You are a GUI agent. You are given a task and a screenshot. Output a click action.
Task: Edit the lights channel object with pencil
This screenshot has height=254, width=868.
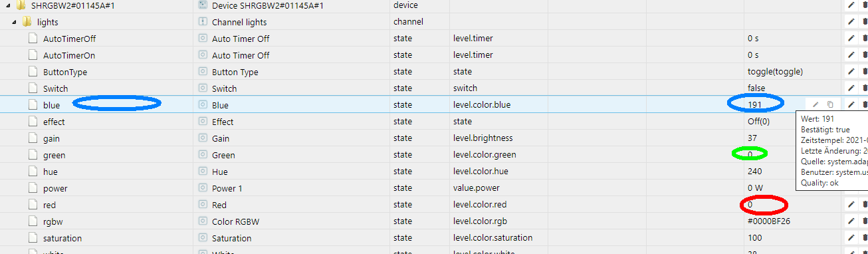(851, 22)
